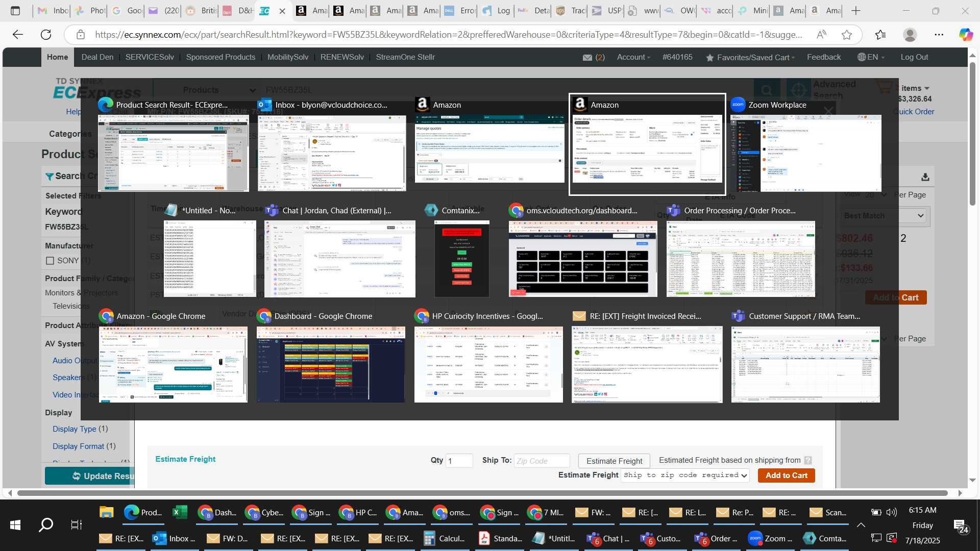Screen dimensions: 980x551
Task: Switch to Teams Chat Jordan, Chad window
Action: coord(340,259)
